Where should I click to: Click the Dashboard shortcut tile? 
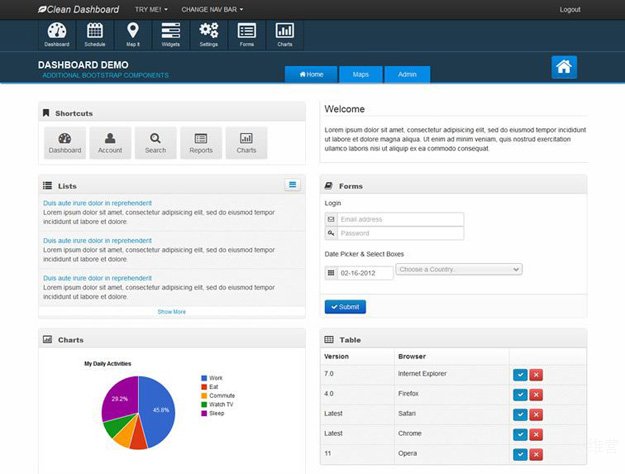pos(65,143)
